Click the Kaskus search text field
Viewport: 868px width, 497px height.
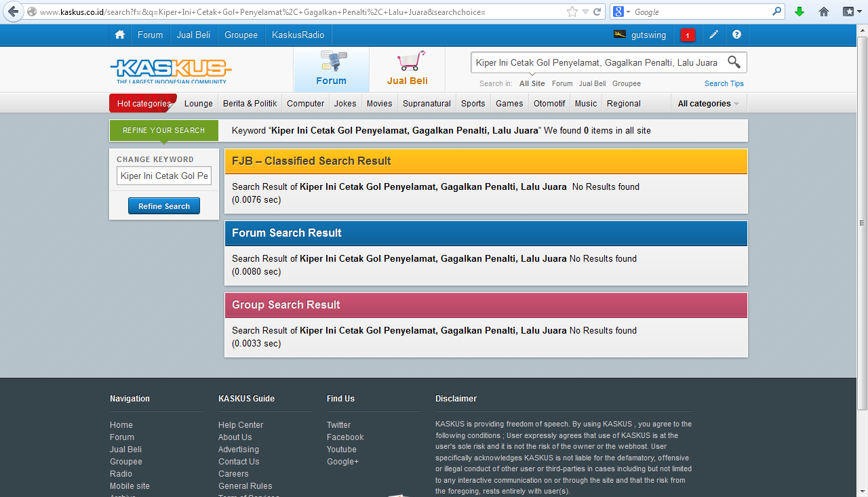pyautogui.click(x=597, y=62)
